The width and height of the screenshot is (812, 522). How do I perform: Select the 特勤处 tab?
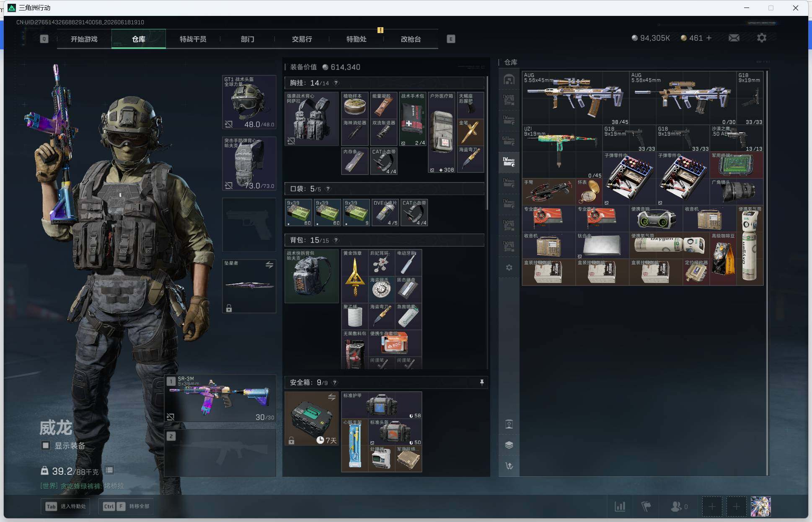click(356, 39)
